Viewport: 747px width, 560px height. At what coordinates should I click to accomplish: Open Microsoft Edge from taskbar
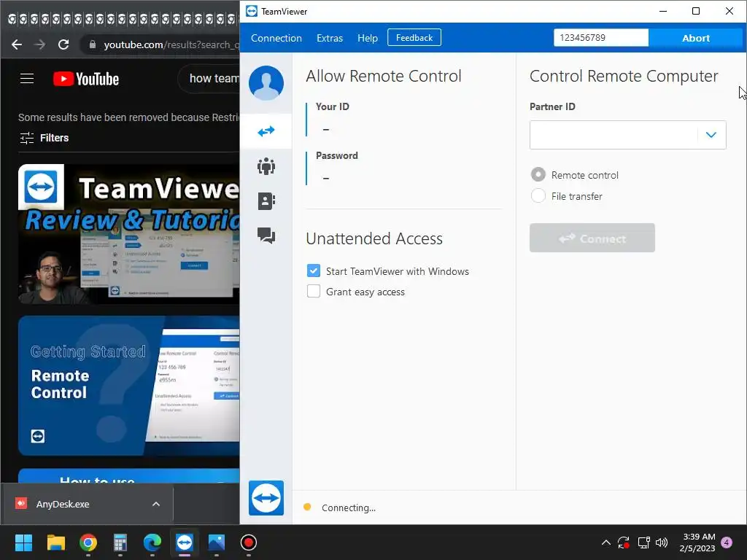(x=152, y=542)
